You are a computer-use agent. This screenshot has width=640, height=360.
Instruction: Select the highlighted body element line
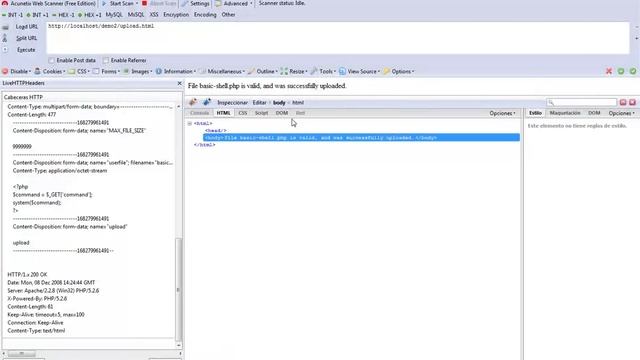pos(361,138)
